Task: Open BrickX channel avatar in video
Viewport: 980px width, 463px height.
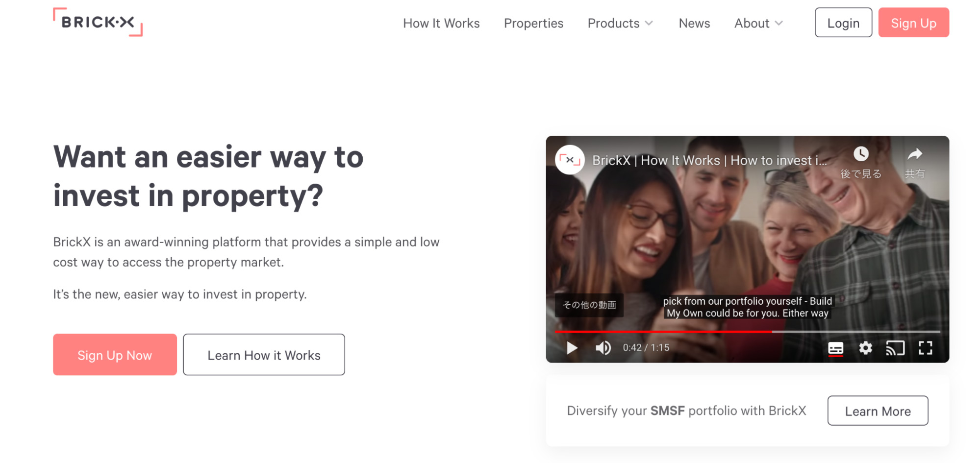Action: pyautogui.click(x=570, y=160)
